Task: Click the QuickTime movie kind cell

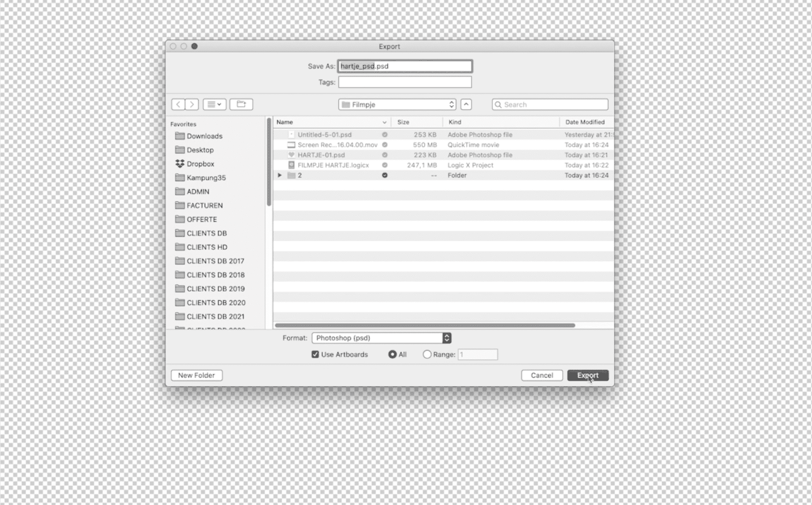Action: pos(473,145)
